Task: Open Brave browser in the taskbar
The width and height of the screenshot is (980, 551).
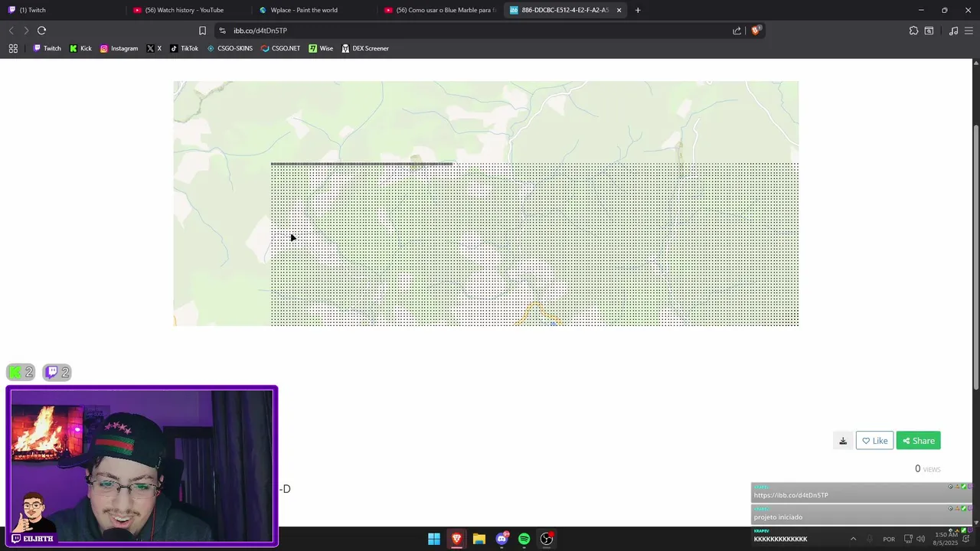Action: click(456, 539)
